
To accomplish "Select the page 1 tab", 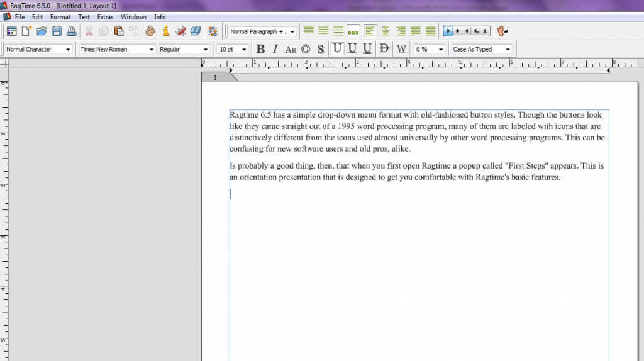I will pyautogui.click(x=215, y=77).
